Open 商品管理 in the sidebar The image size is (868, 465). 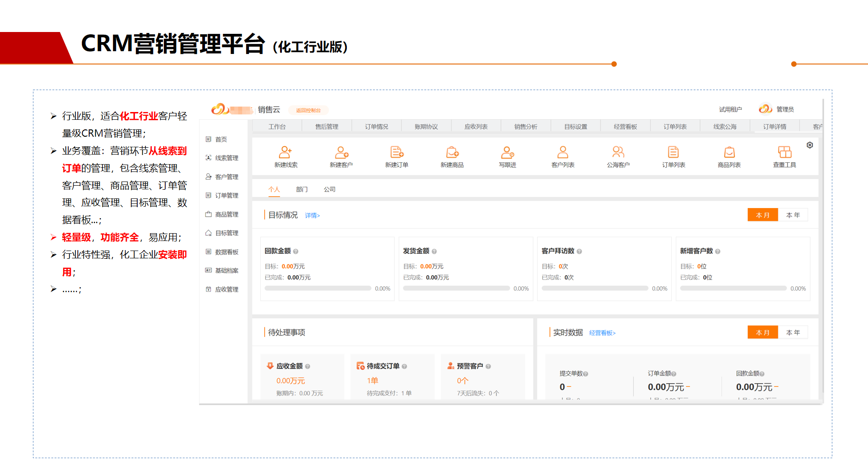pyautogui.click(x=222, y=214)
